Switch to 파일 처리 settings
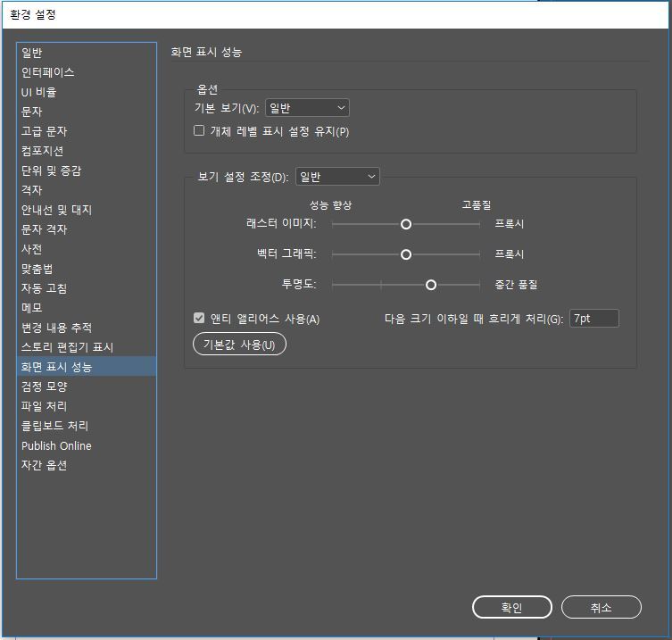The width and height of the screenshot is (672, 640). [x=87, y=406]
